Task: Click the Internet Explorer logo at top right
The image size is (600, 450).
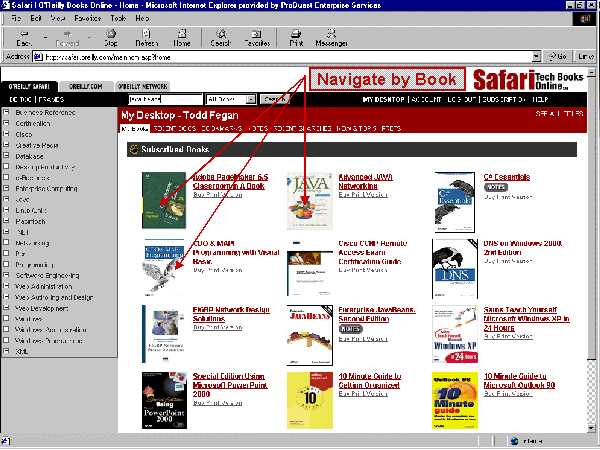Action: point(585,18)
